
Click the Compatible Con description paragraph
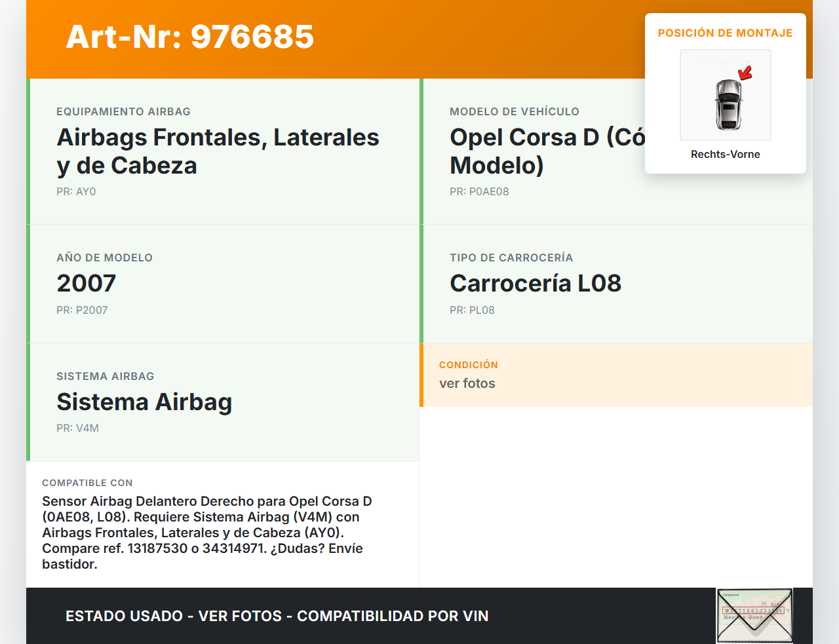click(x=206, y=532)
